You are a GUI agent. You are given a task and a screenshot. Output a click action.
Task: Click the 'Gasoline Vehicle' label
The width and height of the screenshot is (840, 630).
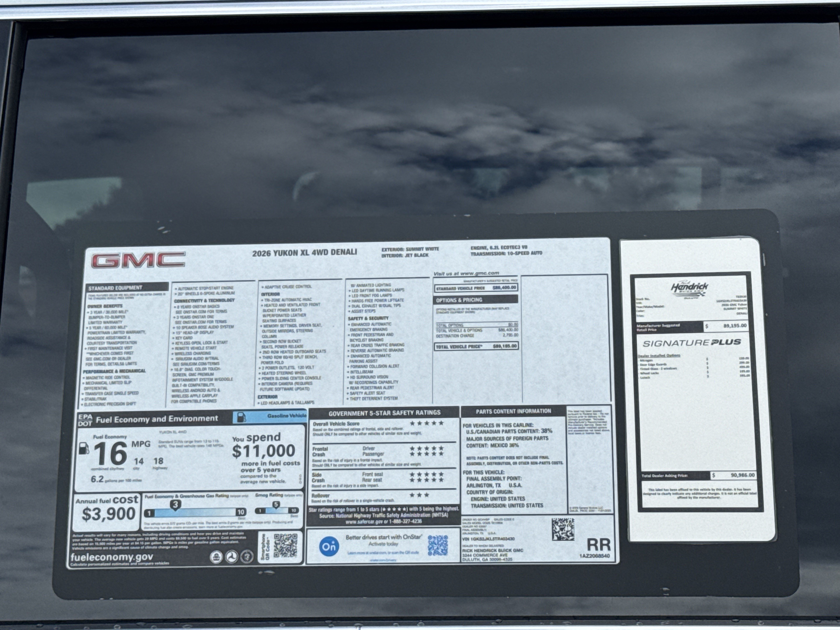286,416
